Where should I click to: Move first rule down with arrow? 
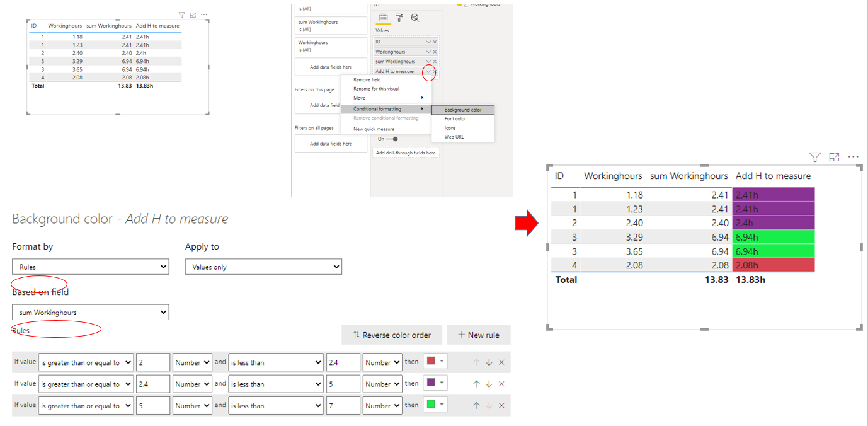tap(489, 362)
